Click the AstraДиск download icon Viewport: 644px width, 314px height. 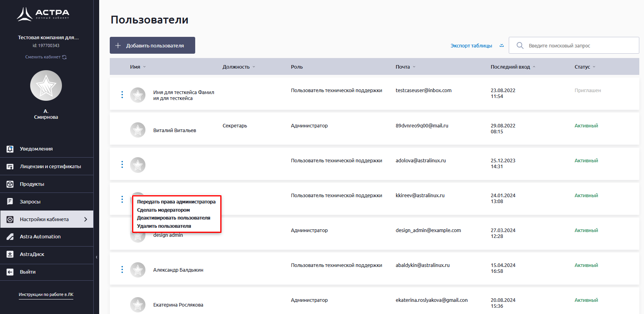10,254
